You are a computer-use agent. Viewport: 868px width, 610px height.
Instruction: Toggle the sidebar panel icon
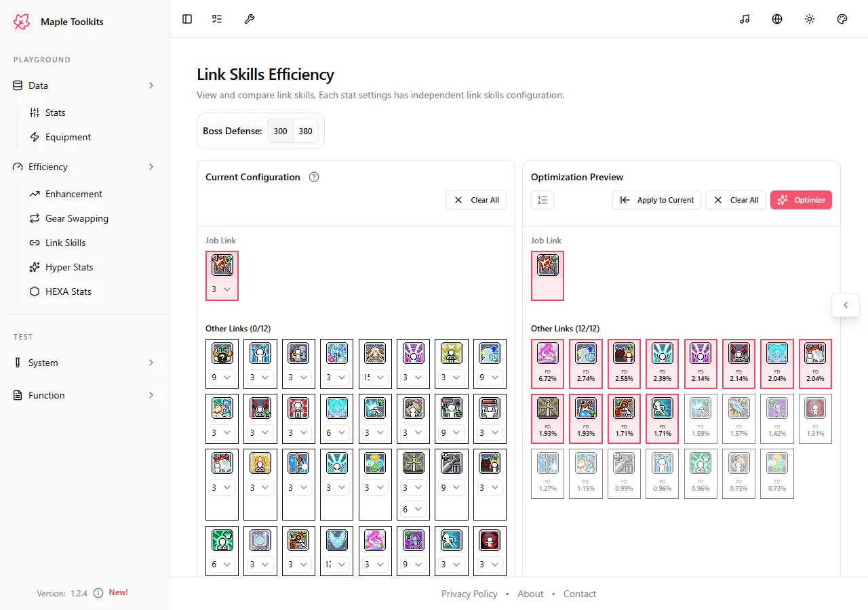[x=187, y=19]
